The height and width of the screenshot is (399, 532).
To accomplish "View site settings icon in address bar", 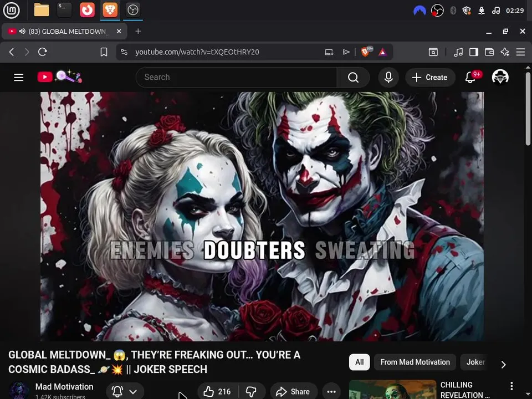I will [x=124, y=52].
